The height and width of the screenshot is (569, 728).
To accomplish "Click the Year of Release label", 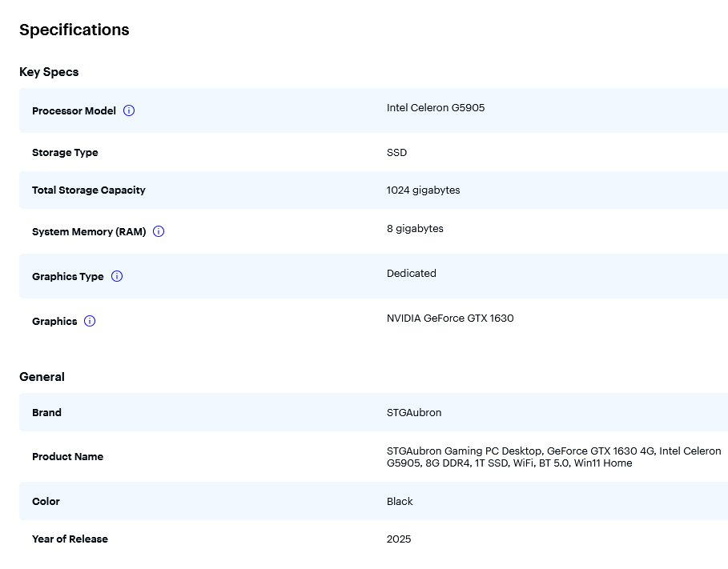I will click(70, 539).
